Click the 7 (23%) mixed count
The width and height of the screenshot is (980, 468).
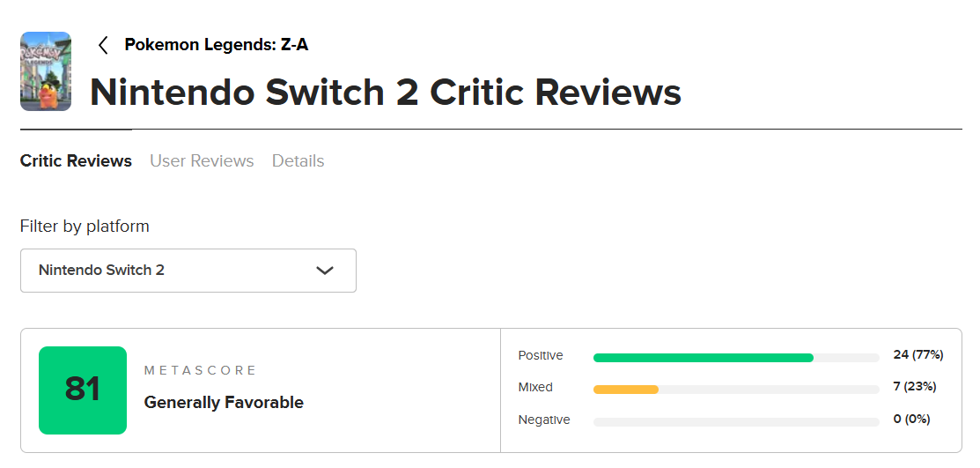(915, 387)
